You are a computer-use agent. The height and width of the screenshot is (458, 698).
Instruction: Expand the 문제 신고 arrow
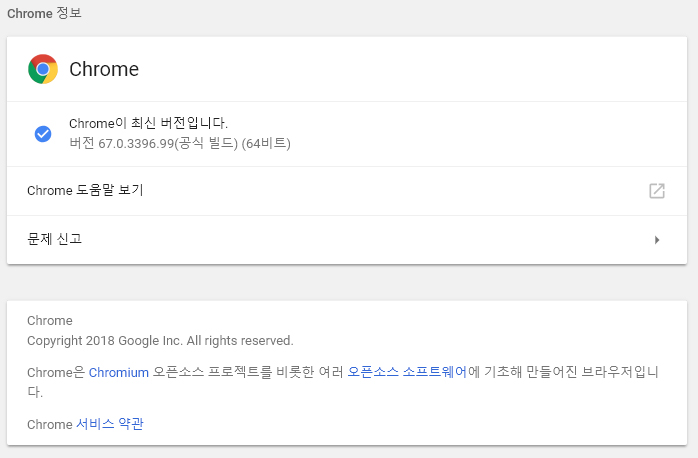point(656,240)
